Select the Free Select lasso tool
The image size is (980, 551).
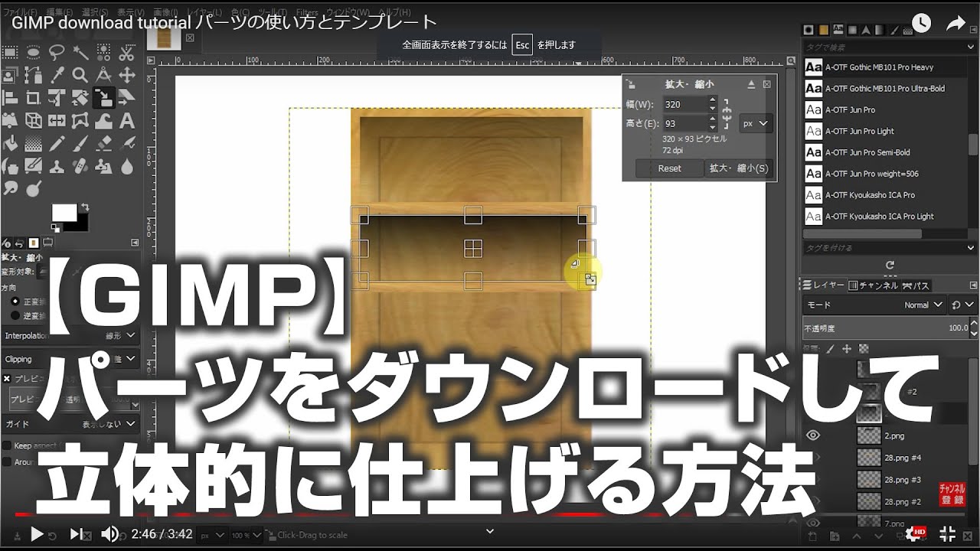[x=57, y=53]
